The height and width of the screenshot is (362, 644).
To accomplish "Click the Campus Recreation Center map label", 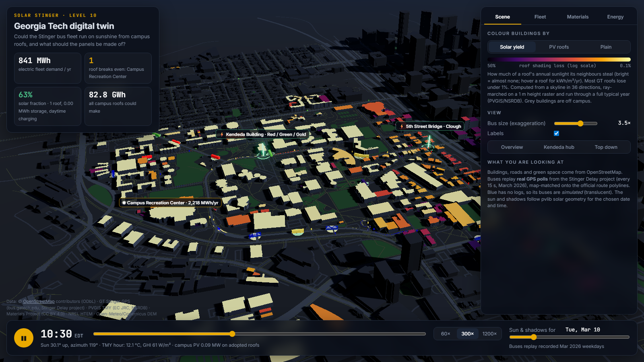I will click(170, 203).
